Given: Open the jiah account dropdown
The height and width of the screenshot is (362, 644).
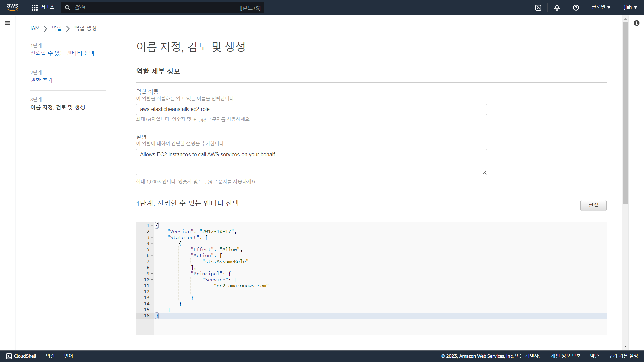Looking at the screenshot, I should click(630, 7).
